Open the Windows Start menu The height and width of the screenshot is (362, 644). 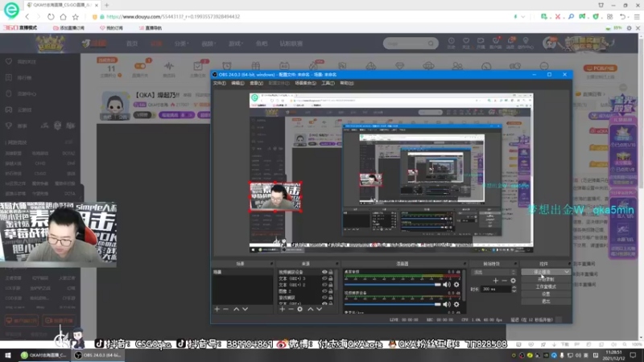(x=8, y=355)
